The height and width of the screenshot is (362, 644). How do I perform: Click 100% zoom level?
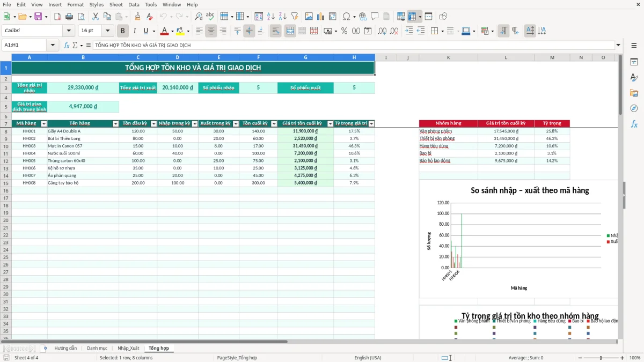[635, 358]
